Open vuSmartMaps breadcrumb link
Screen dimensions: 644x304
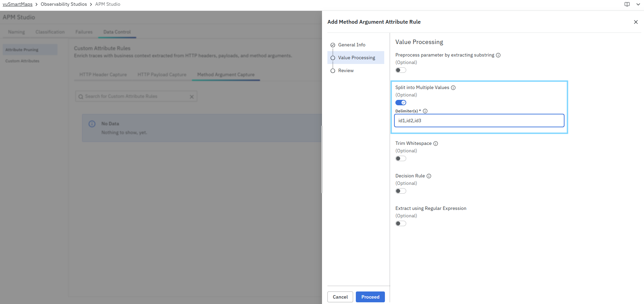pyautogui.click(x=18, y=4)
